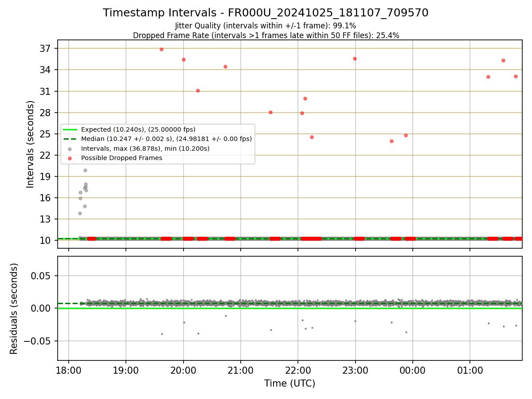
Task: Click the '13' y-axis tick label
Action: pyautogui.click(x=46, y=219)
